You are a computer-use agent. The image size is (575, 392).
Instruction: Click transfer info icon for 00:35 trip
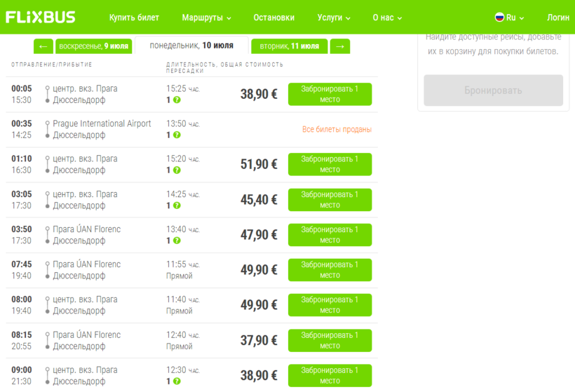click(x=177, y=135)
